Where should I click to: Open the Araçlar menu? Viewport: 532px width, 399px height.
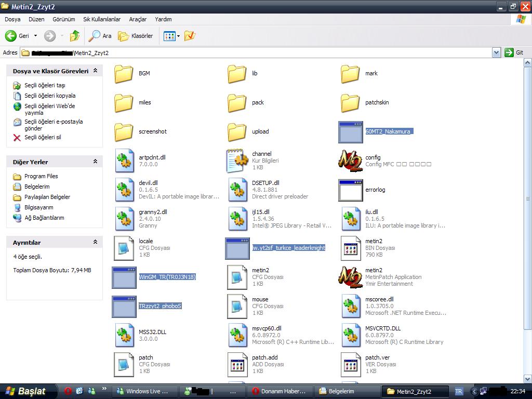pyautogui.click(x=138, y=19)
